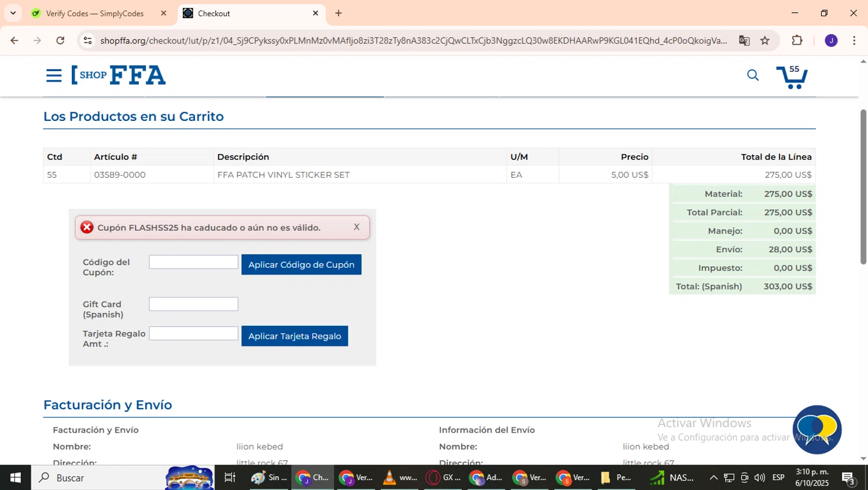Click Aplicar Tarjeta Regalo button
Image resolution: width=868 pixels, height=490 pixels.
(295, 336)
